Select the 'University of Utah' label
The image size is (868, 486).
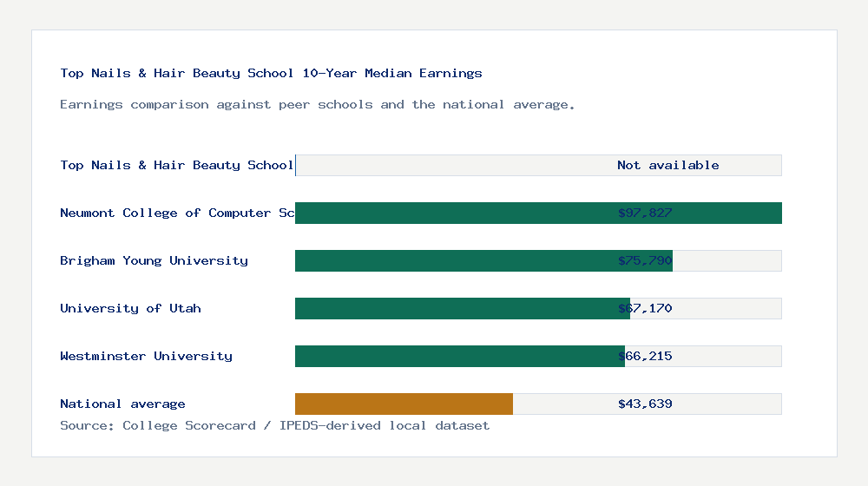click(x=130, y=308)
